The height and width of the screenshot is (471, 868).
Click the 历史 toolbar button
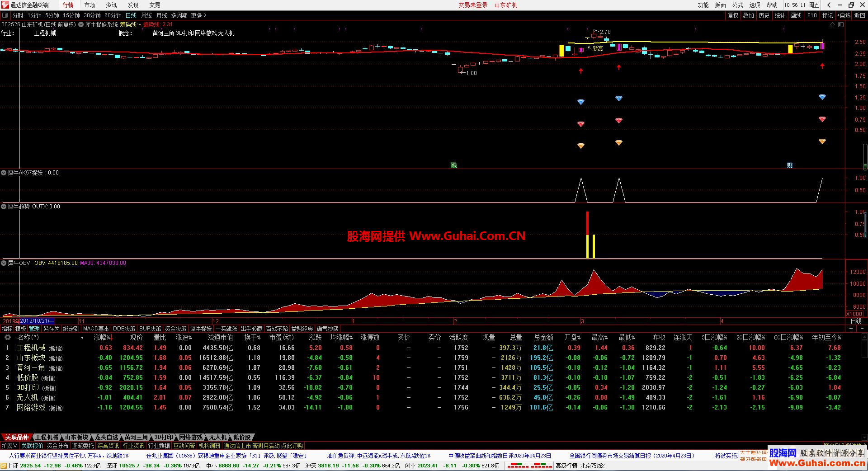[x=764, y=15]
